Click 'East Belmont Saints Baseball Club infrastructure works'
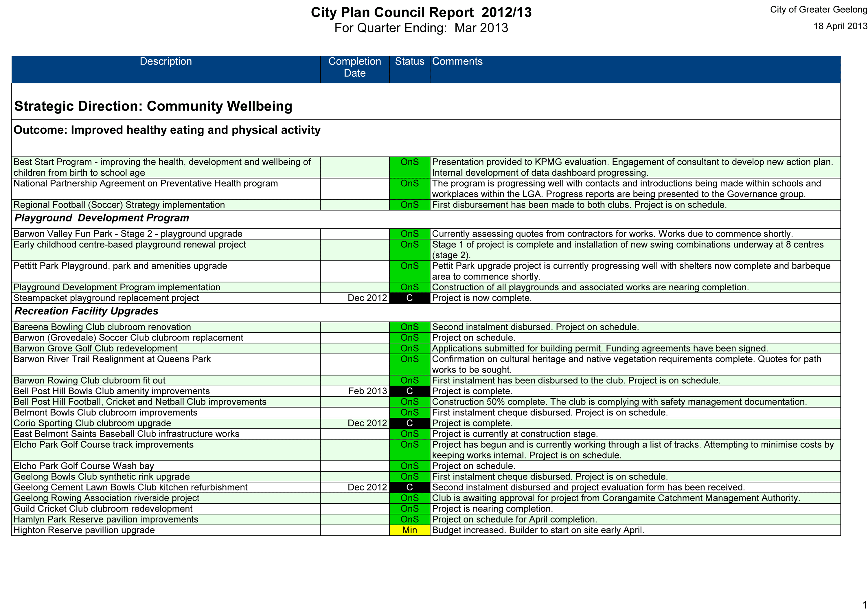The width and height of the screenshot is (868, 614). coord(126,434)
